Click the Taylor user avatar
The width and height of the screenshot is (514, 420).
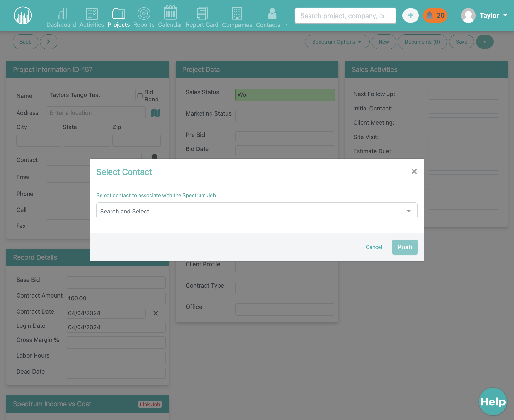[468, 15]
